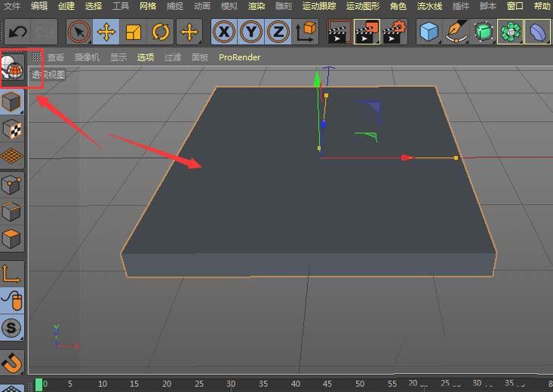This screenshot has height=392, width=553.
Task: Open viewport ProRender menu
Action: point(239,57)
